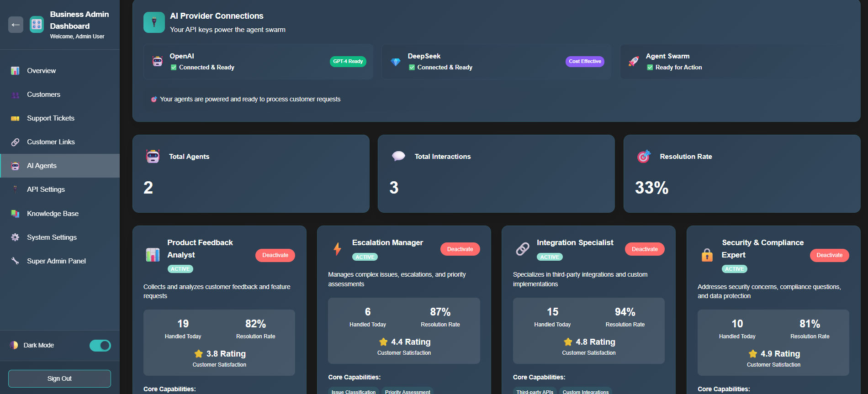
Task: Click the Agent Swarm rocket icon
Action: click(634, 62)
